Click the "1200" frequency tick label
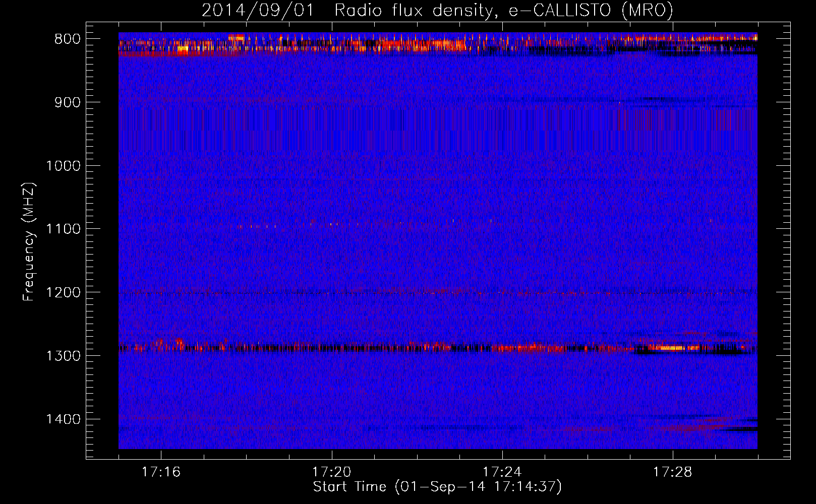This screenshot has width=816, height=504. (x=63, y=293)
